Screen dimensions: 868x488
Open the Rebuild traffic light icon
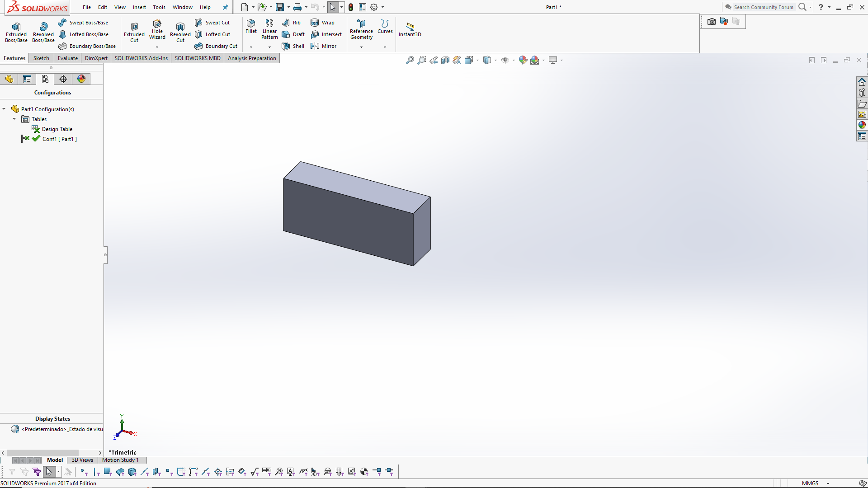(351, 7)
